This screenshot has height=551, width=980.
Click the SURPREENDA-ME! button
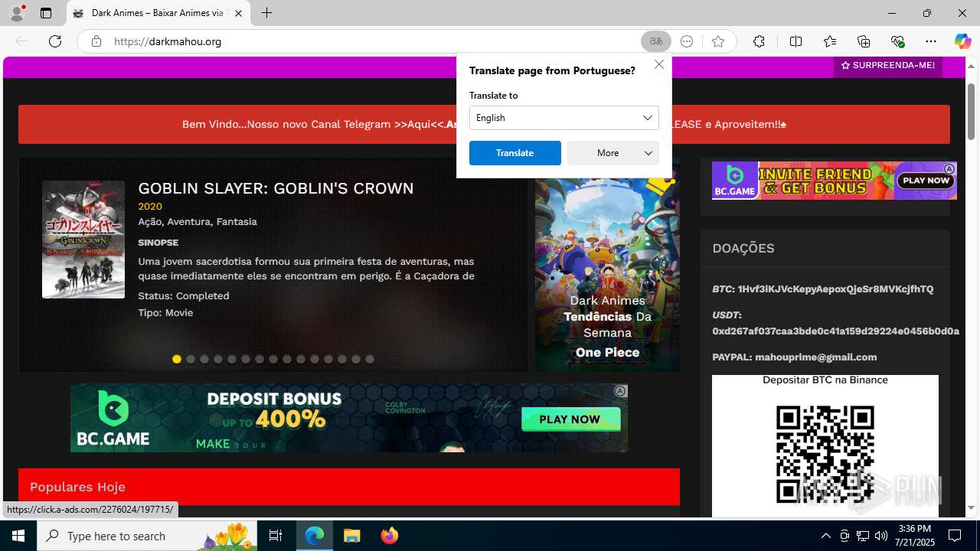(888, 66)
